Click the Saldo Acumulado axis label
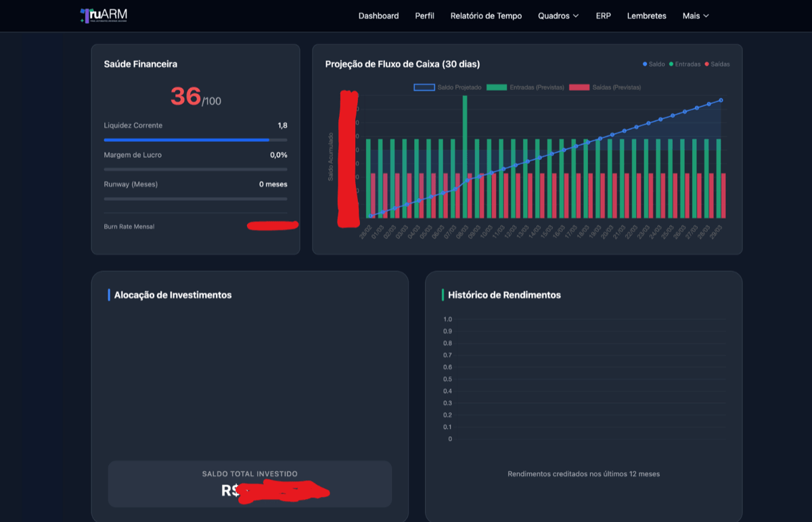812x522 pixels. point(331,156)
